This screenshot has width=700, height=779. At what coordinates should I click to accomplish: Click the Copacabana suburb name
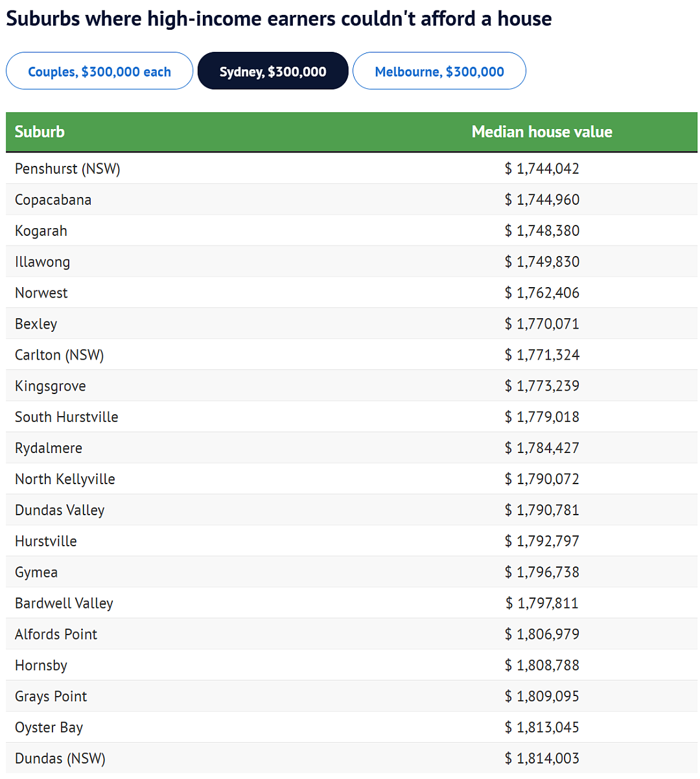click(53, 200)
